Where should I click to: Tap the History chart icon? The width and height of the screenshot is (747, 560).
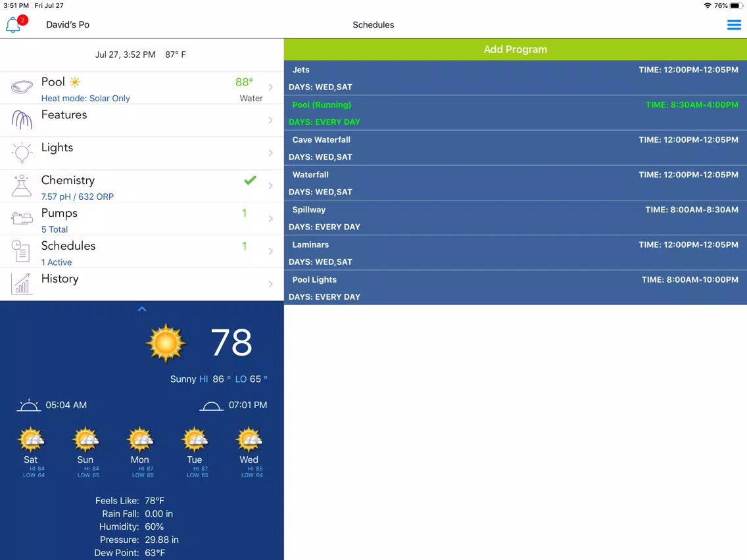[22, 284]
